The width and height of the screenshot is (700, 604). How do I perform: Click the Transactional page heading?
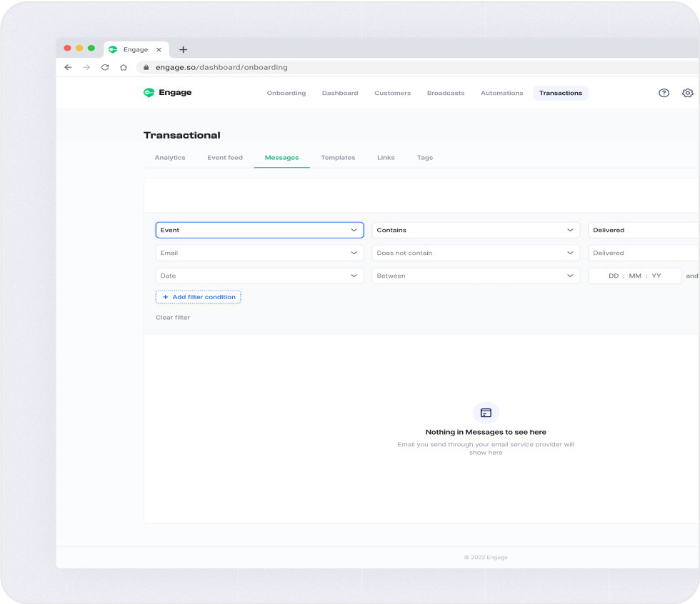click(181, 135)
